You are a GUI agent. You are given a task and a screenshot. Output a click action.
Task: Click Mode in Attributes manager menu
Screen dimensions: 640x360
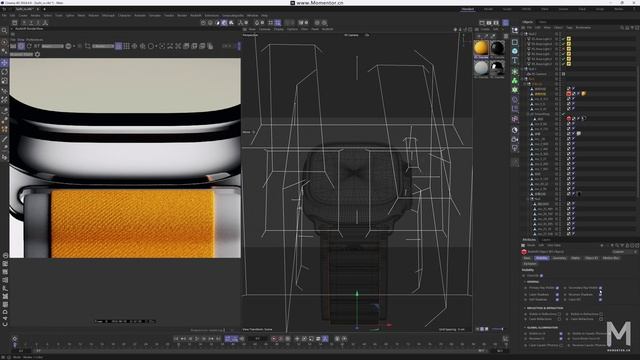tap(531, 245)
